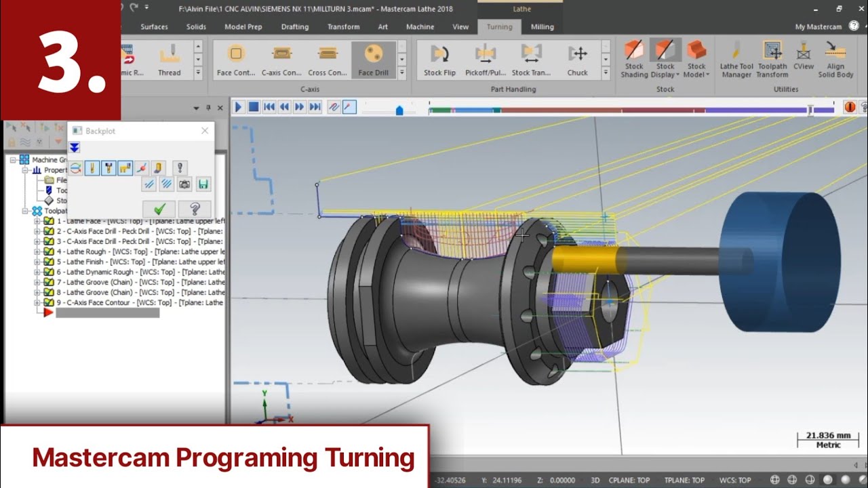
Task: Step forward in backplot
Action: tap(300, 107)
